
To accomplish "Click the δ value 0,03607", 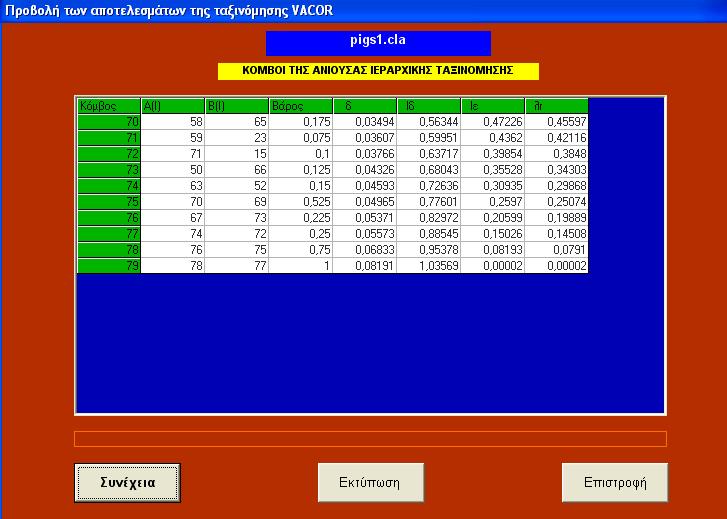I will click(364, 138).
